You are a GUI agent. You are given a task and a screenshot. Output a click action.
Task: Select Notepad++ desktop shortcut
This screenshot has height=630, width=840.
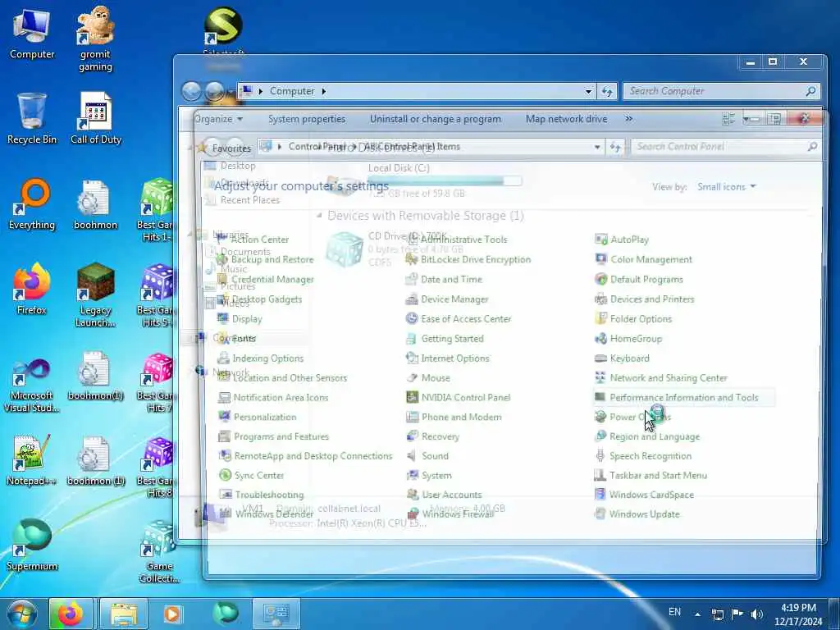[32, 460]
